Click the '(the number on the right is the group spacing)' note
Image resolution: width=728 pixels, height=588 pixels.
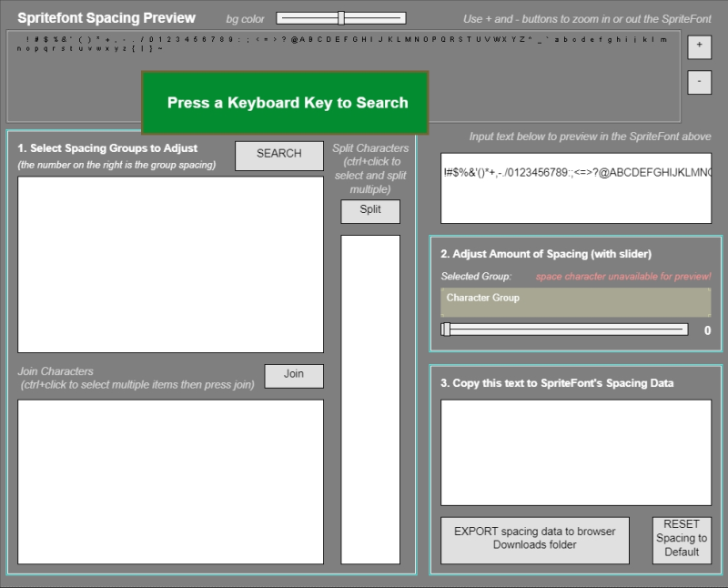coord(116,165)
